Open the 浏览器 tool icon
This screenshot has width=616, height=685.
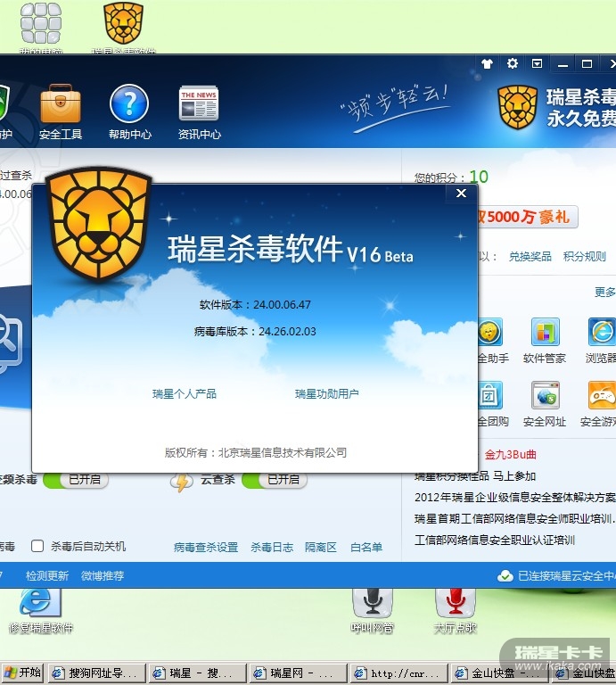coord(602,332)
